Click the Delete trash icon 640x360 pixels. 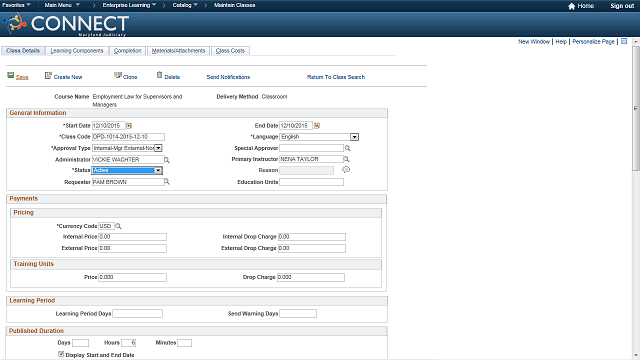coord(160,75)
